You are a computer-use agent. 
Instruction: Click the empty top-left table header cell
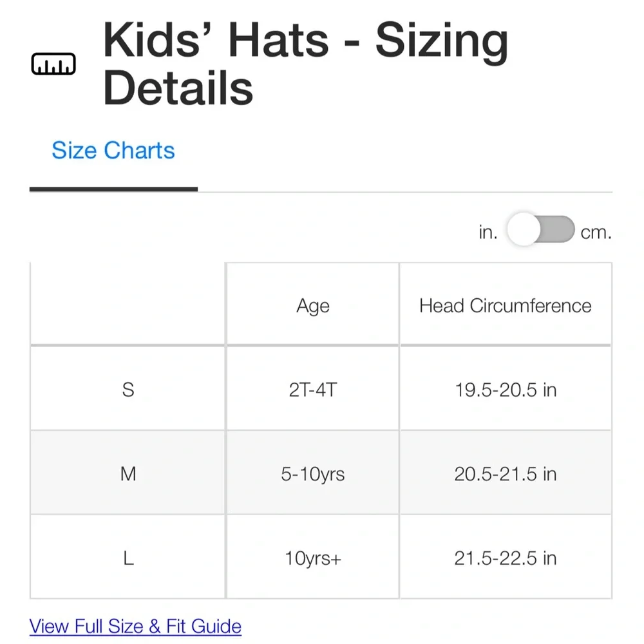(x=128, y=304)
